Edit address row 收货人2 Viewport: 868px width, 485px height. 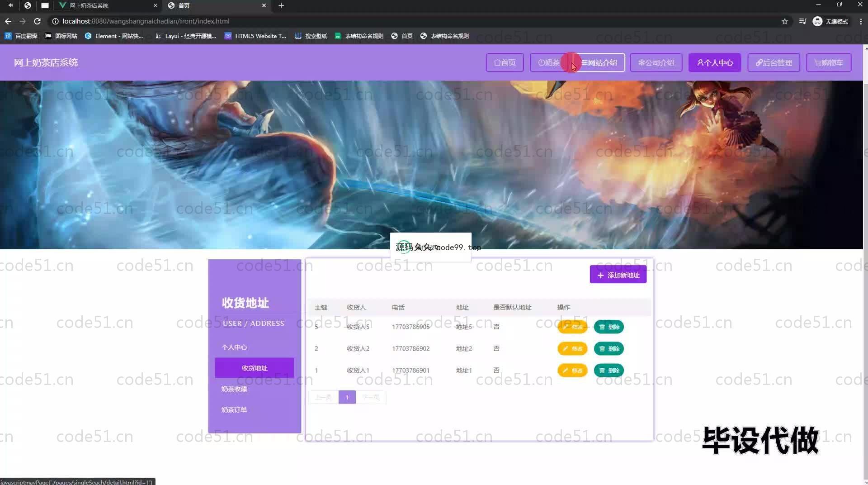[x=572, y=348]
